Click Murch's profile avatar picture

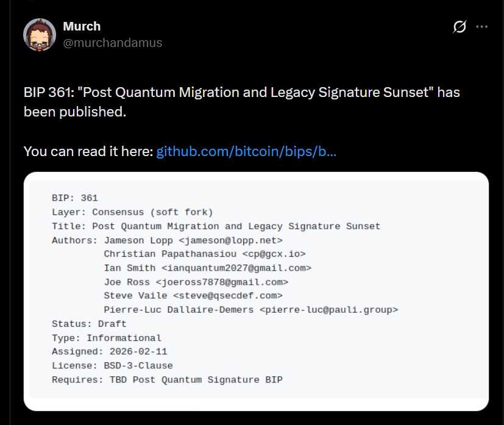pos(40,35)
